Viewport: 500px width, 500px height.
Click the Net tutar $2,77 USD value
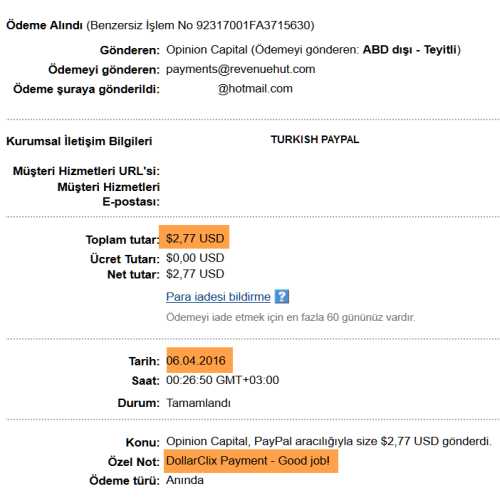tap(195, 274)
